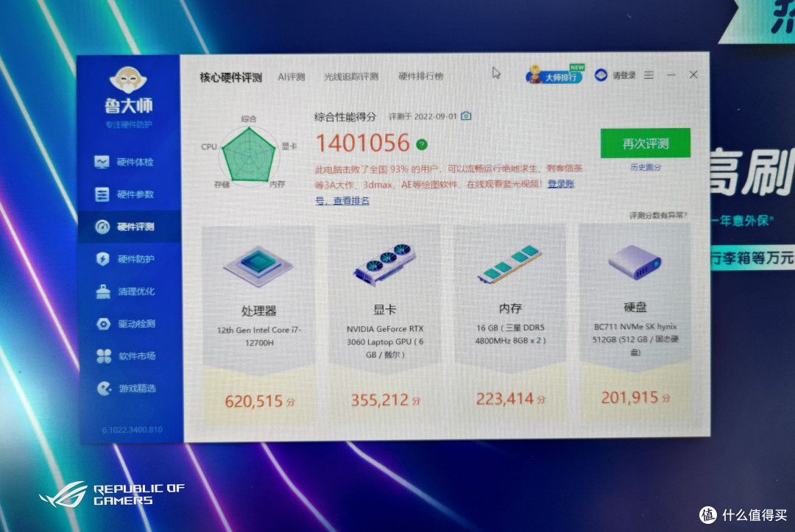The width and height of the screenshot is (795, 532).
Task: Click the pentagon radar chart
Action: [x=249, y=154]
